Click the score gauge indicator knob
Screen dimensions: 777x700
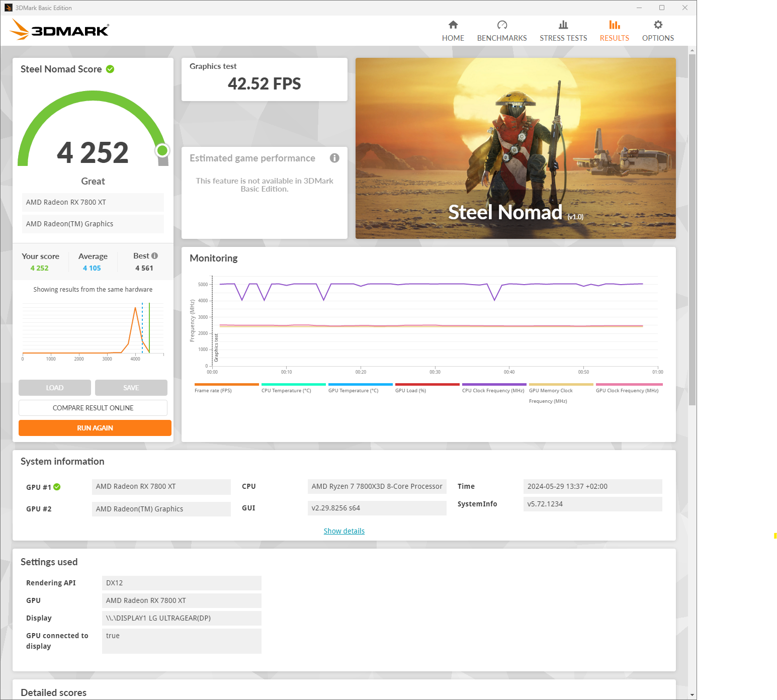[162, 150]
